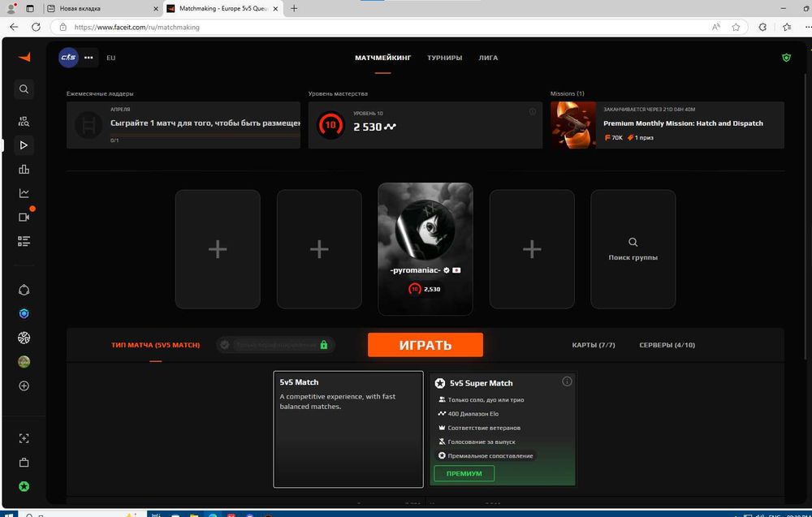The height and width of the screenshot is (517, 812).
Task: Click the CS game logo badge
Action: pyautogui.click(x=68, y=58)
